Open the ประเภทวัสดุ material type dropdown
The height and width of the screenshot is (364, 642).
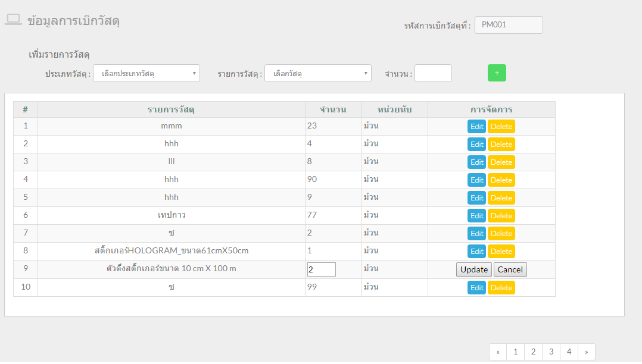click(x=146, y=74)
